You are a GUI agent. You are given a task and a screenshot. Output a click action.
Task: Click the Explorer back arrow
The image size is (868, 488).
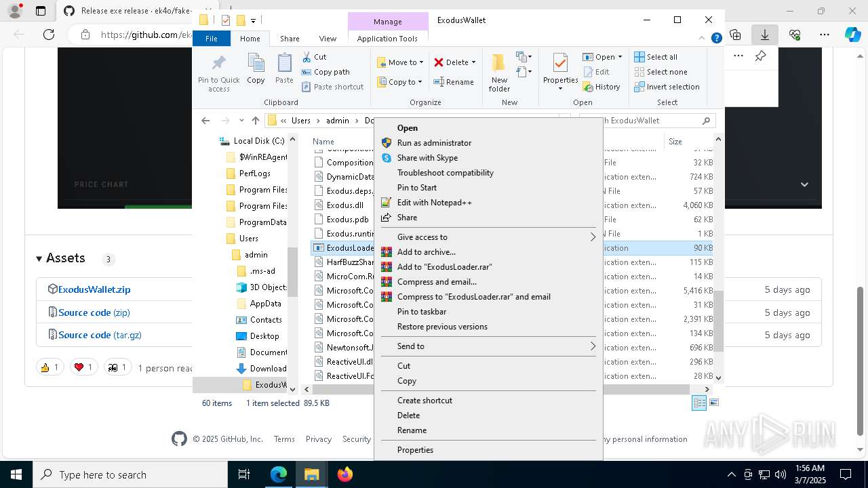pyautogui.click(x=205, y=121)
